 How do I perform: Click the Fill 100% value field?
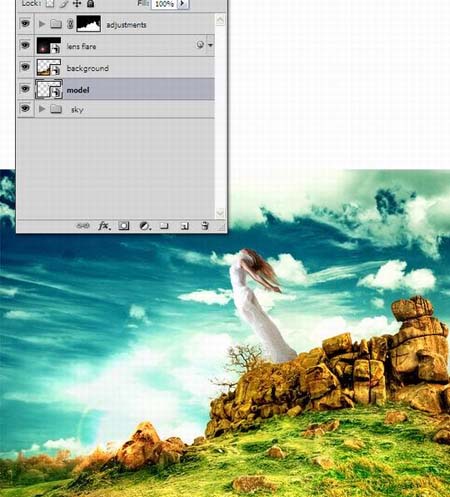[x=165, y=4]
